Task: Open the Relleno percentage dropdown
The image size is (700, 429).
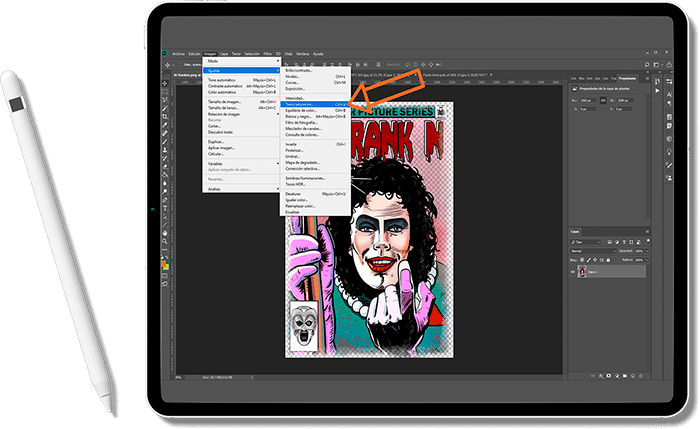Action: point(647,260)
